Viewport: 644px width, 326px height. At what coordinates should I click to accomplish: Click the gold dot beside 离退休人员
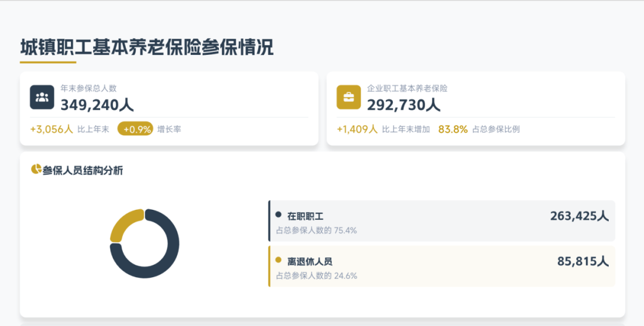coord(278,260)
